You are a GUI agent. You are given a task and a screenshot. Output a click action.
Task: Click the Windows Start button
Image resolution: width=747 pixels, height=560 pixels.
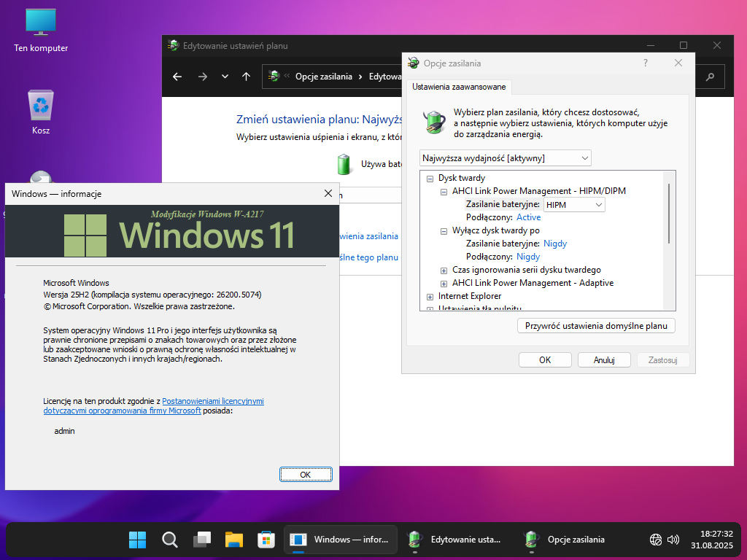pos(137,540)
